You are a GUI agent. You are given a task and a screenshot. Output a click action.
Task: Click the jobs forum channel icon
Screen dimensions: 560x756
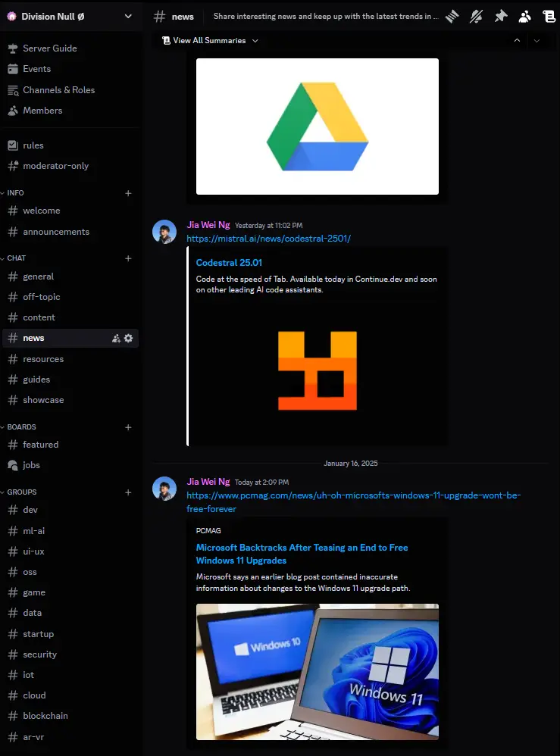13,465
